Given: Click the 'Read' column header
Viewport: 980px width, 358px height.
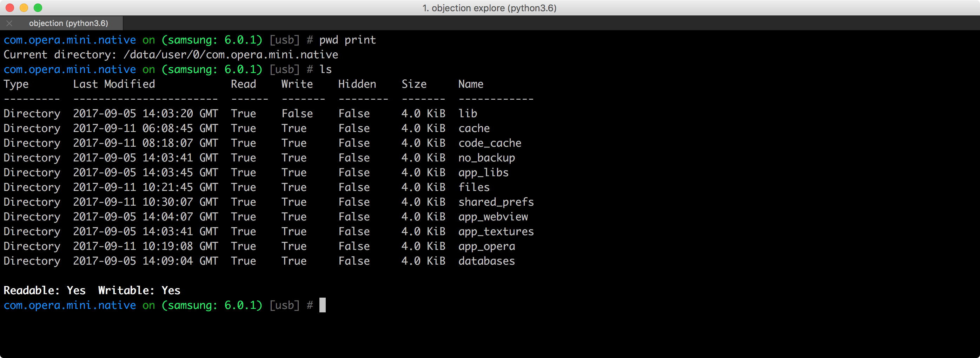Looking at the screenshot, I should (244, 84).
